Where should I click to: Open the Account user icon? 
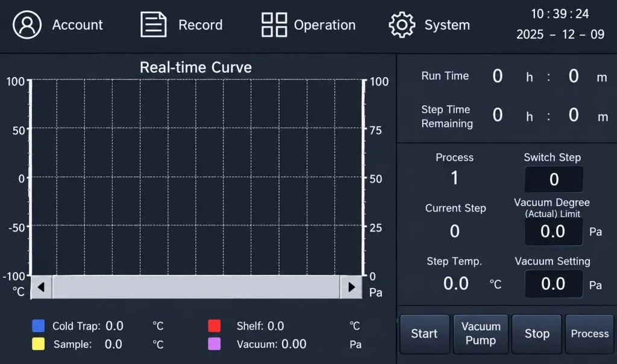(x=27, y=25)
